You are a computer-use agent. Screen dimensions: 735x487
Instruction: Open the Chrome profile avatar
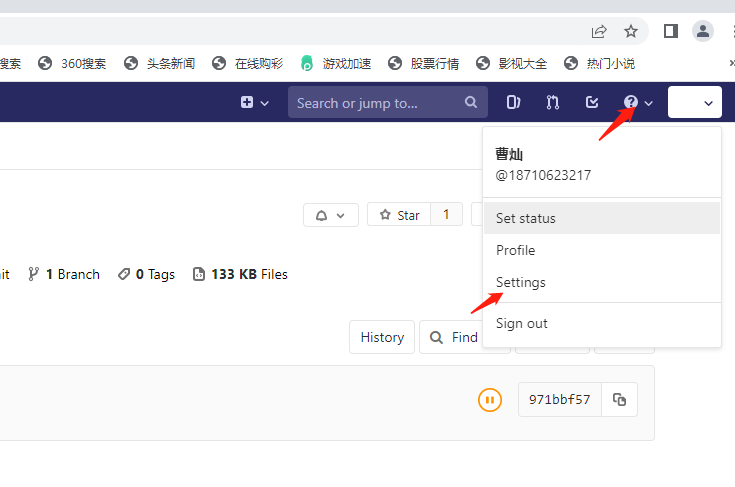click(x=703, y=31)
